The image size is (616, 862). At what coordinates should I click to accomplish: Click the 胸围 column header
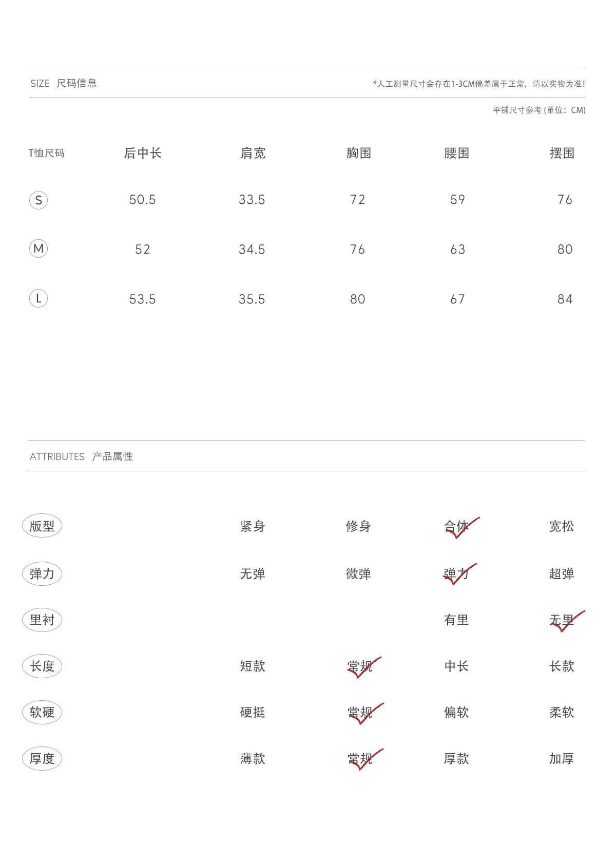(359, 153)
